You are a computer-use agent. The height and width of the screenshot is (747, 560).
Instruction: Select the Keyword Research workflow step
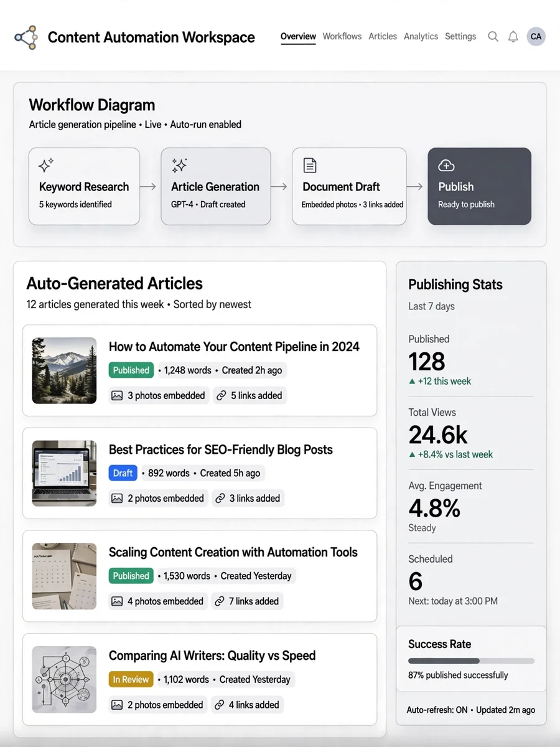point(84,186)
